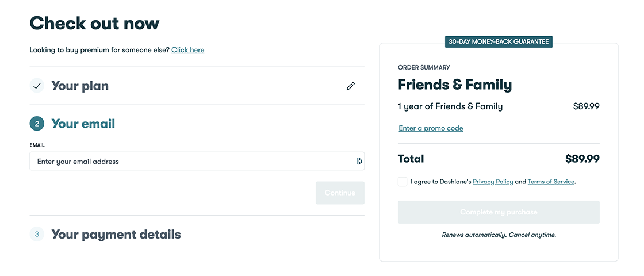Image resolution: width=644 pixels, height=276 pixels.
Task: Open the 'Click here' gift premium link
Action: [x=187, y=50]
